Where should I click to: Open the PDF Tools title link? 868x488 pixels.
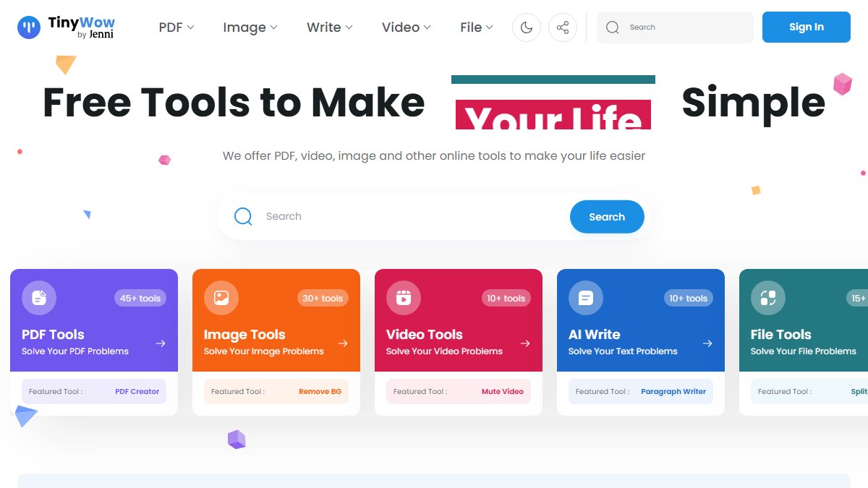pyautogui.click(x=53, y=335)
